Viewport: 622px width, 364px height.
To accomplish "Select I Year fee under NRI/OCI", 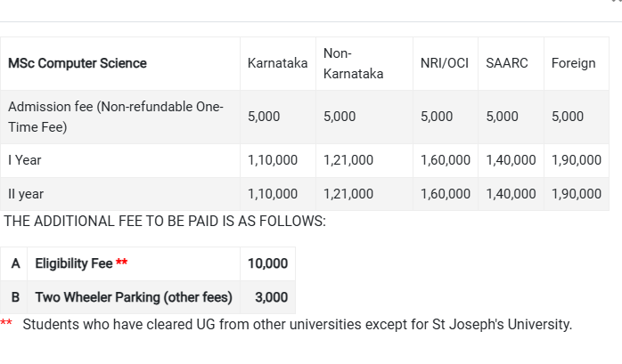I will point(446,160).
